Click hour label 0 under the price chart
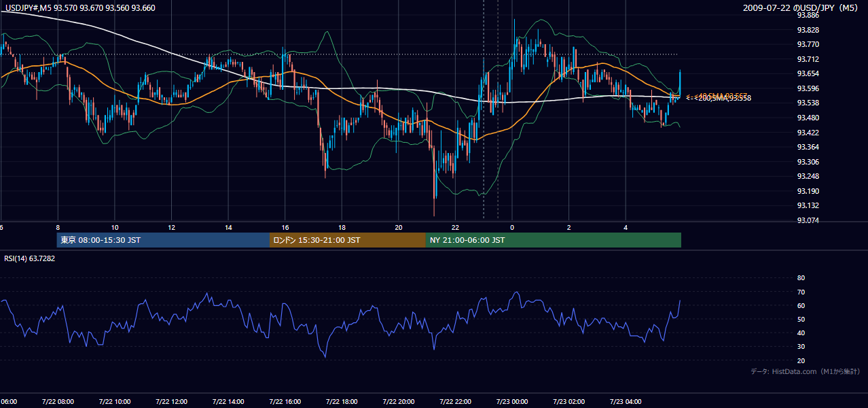 512,227
